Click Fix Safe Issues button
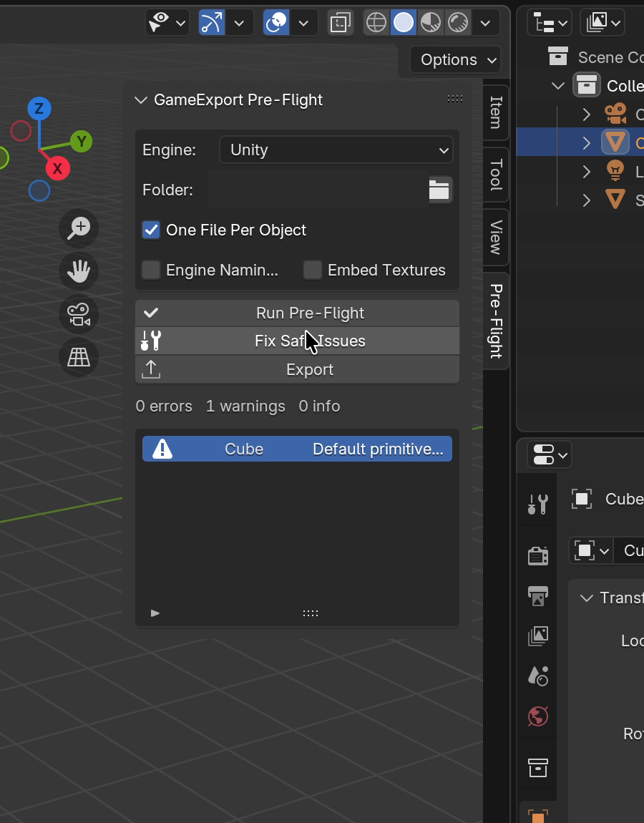 tap(297, 341)
